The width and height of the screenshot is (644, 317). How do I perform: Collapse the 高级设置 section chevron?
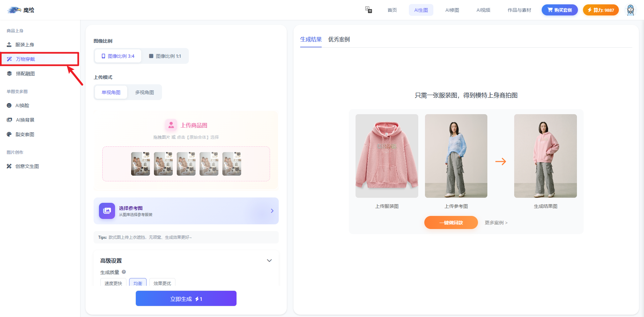point(269,261)
